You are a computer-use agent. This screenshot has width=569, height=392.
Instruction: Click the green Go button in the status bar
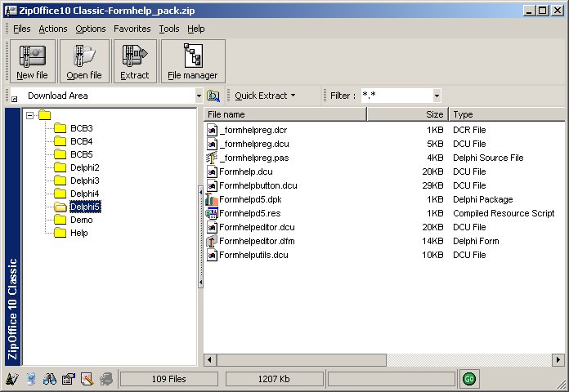468,379
